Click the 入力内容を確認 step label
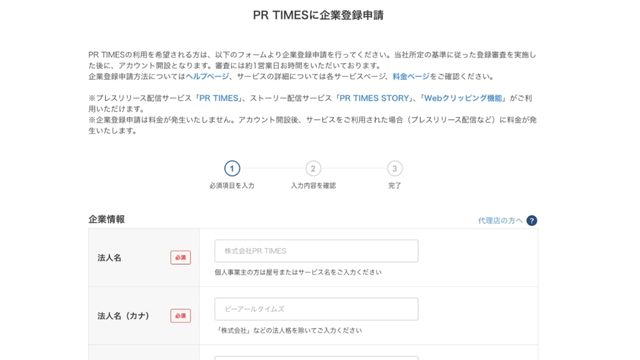The image size is (640, 360). pyautogui.click(x=313, y=185)
